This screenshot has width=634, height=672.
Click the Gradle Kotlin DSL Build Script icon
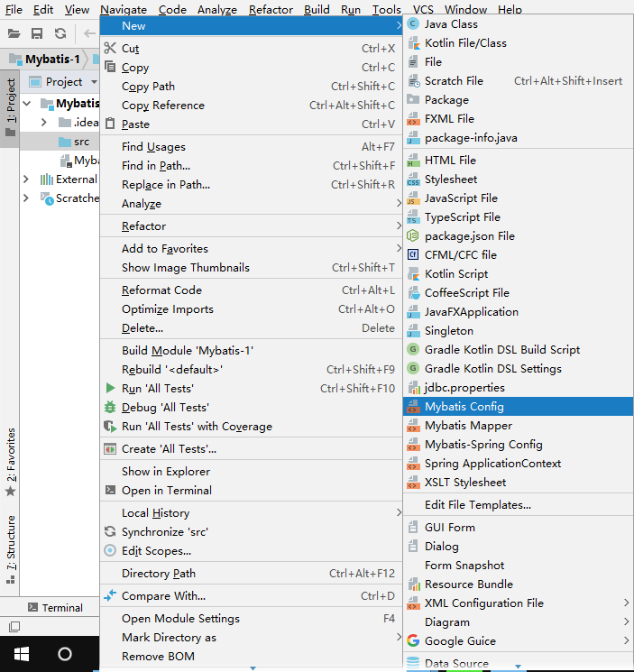tap(413, 350)
